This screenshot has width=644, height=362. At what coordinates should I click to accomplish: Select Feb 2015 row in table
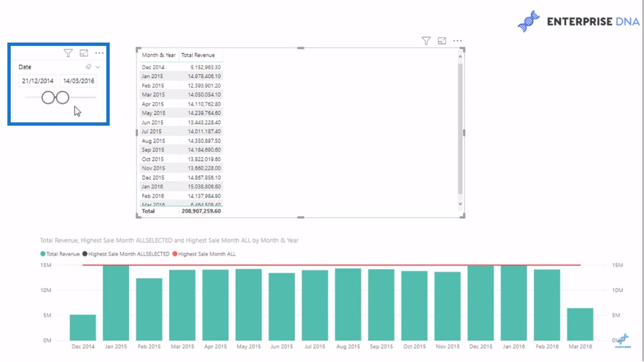click(x=181, y=85)
